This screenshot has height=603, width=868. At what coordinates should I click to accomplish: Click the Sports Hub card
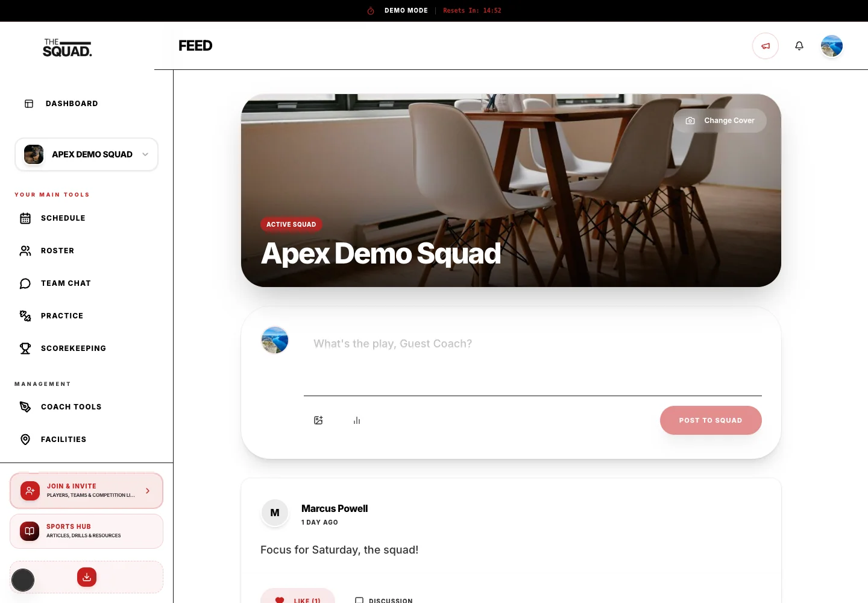pos(86,531)
